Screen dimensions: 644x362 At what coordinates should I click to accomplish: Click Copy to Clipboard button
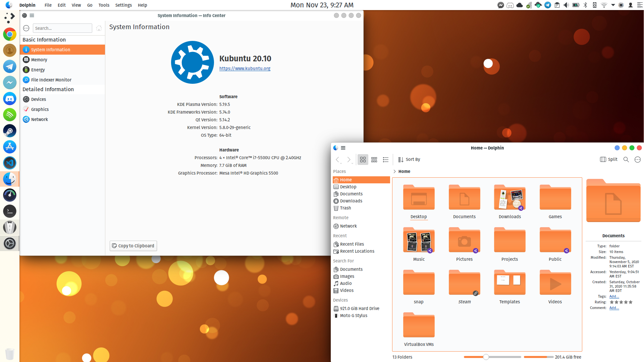133,246
